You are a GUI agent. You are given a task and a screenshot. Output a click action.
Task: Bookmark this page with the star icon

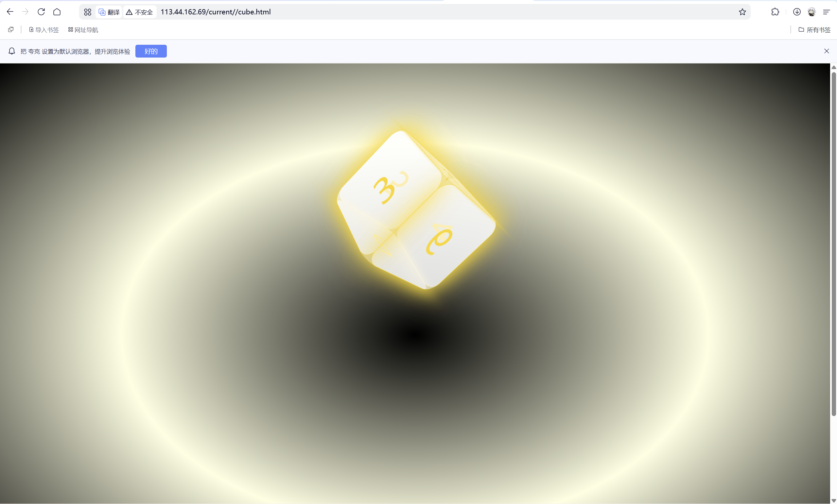pyautogui.click(x=742, y=12)
